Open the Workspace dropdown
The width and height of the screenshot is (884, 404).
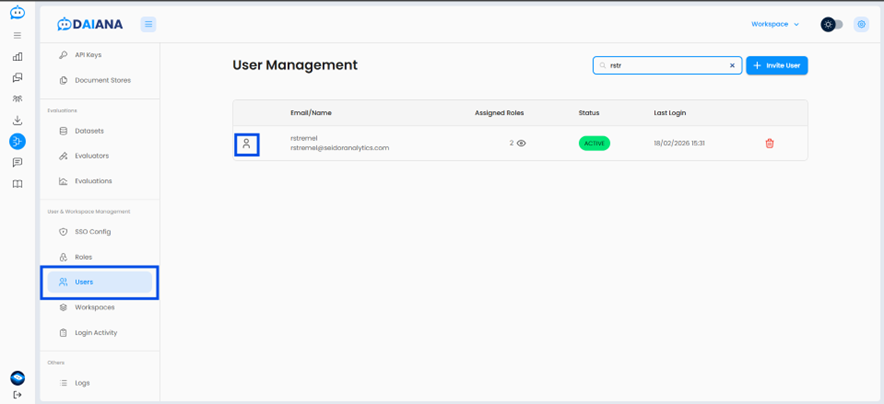click(x=775, y=24)
